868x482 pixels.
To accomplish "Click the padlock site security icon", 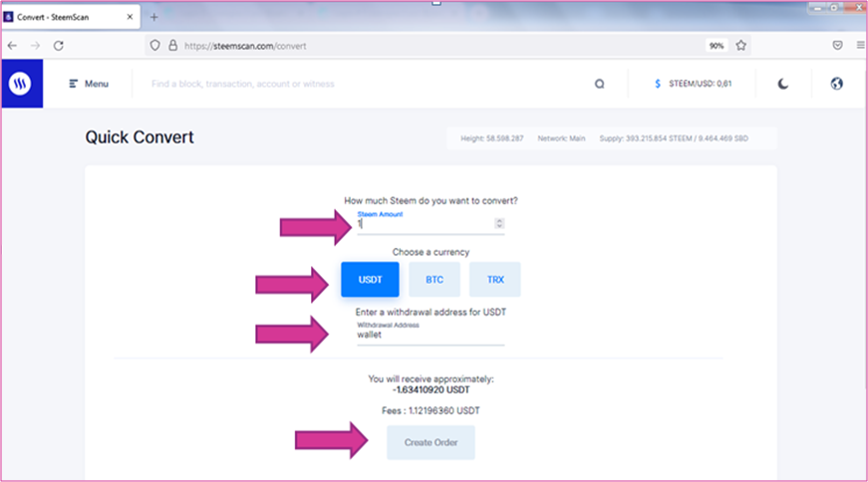I will 172,46.
